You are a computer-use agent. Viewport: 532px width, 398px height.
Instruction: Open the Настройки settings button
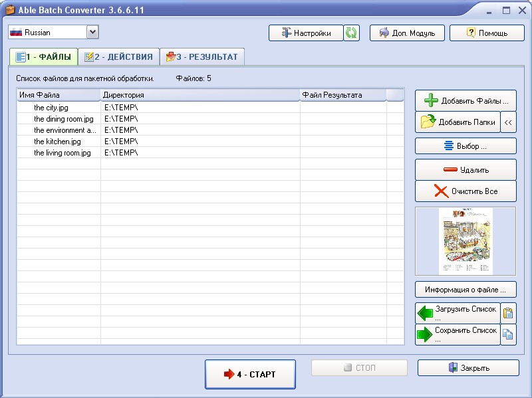click(x=306, y=33)
